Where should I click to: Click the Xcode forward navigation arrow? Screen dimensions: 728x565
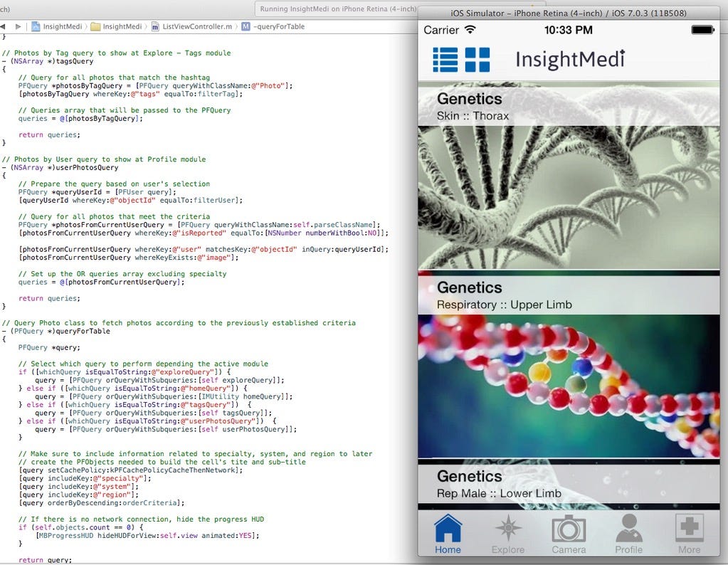pyautogui.click(x=18, y=26)
